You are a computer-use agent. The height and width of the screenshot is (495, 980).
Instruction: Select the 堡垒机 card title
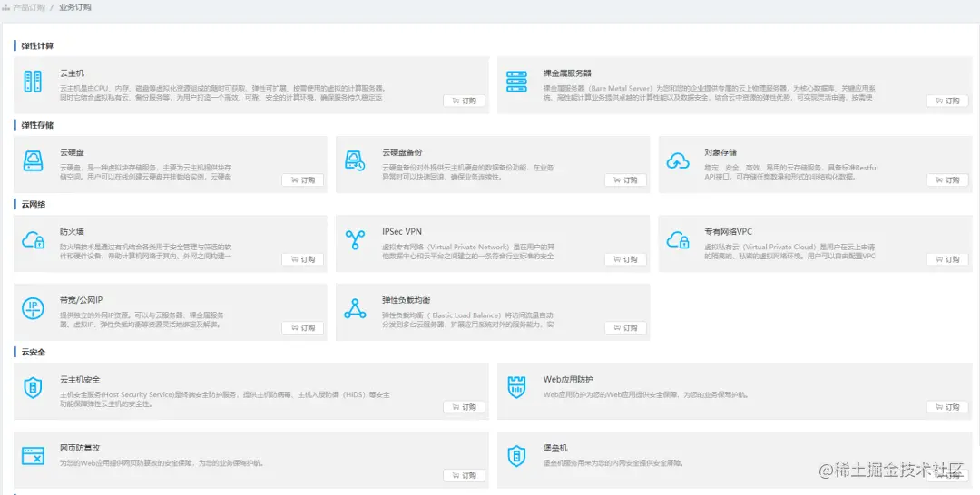555,448
